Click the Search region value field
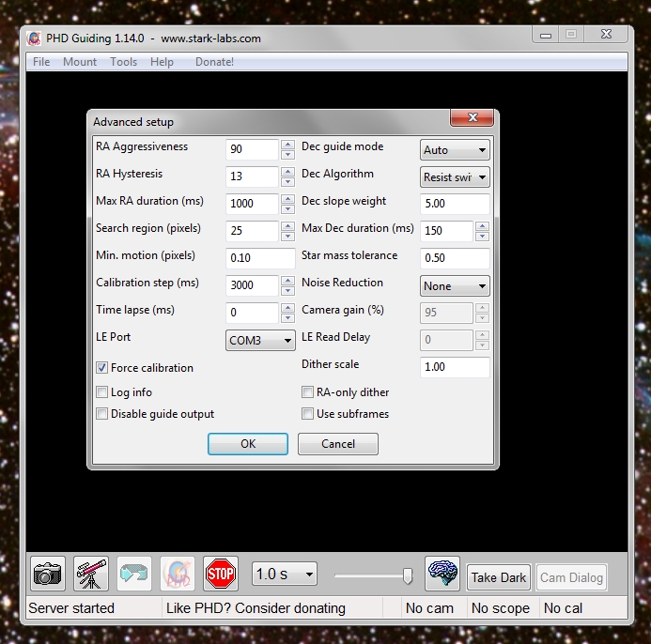The height and width of the screenshot is (644, 651). 252,231
